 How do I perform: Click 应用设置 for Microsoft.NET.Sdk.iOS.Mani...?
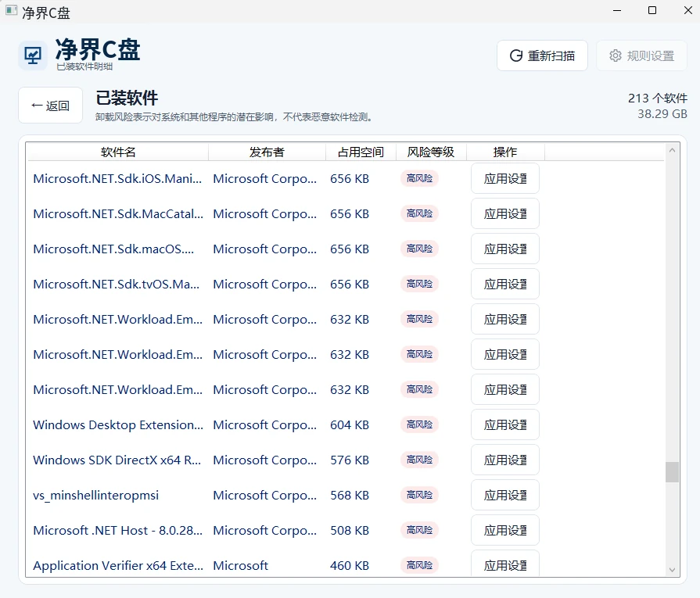505,178
